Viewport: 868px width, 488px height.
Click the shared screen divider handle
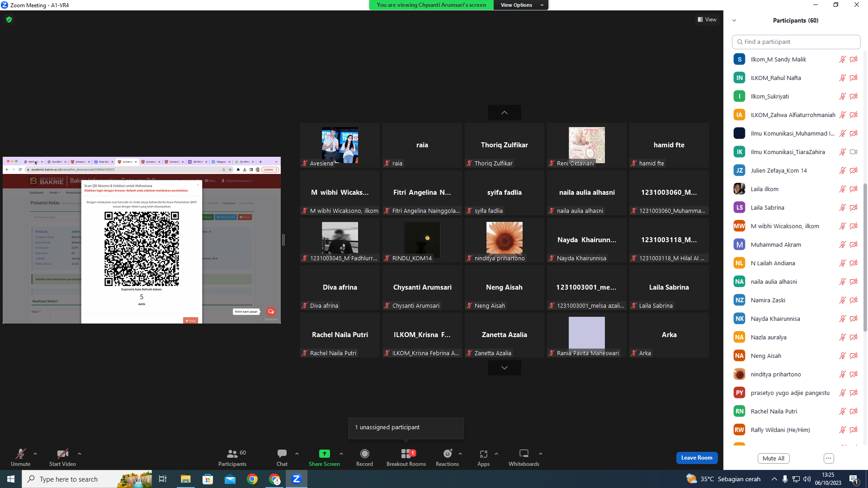[x=283, y=240]
